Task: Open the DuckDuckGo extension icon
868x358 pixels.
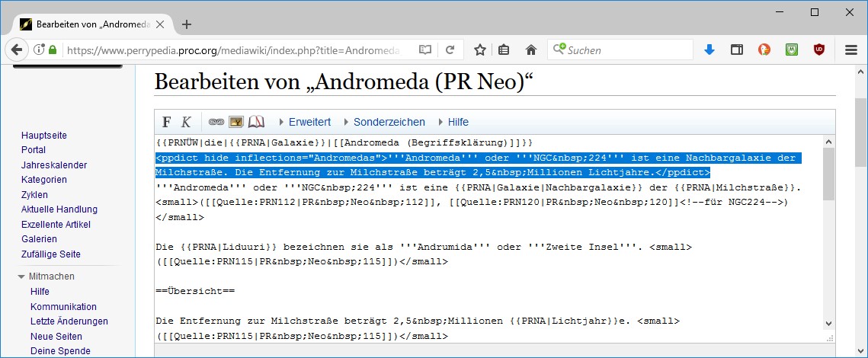Action: 764,50
